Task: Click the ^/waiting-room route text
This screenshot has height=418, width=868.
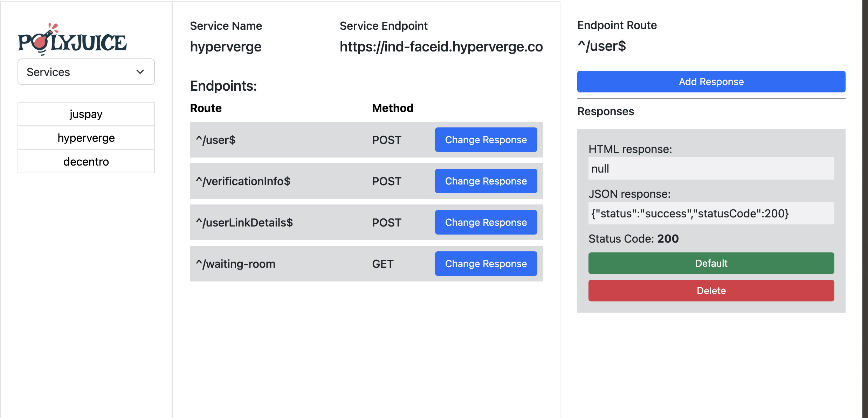Action: point(236,264)
